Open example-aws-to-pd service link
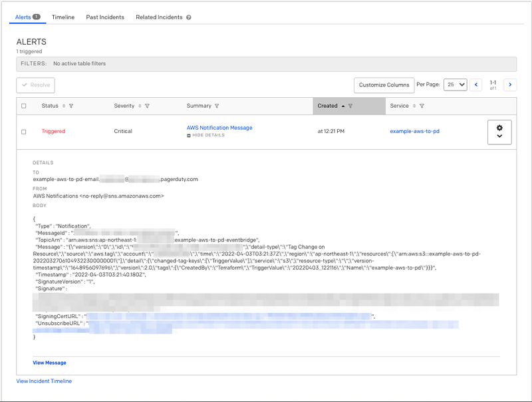 414,131
